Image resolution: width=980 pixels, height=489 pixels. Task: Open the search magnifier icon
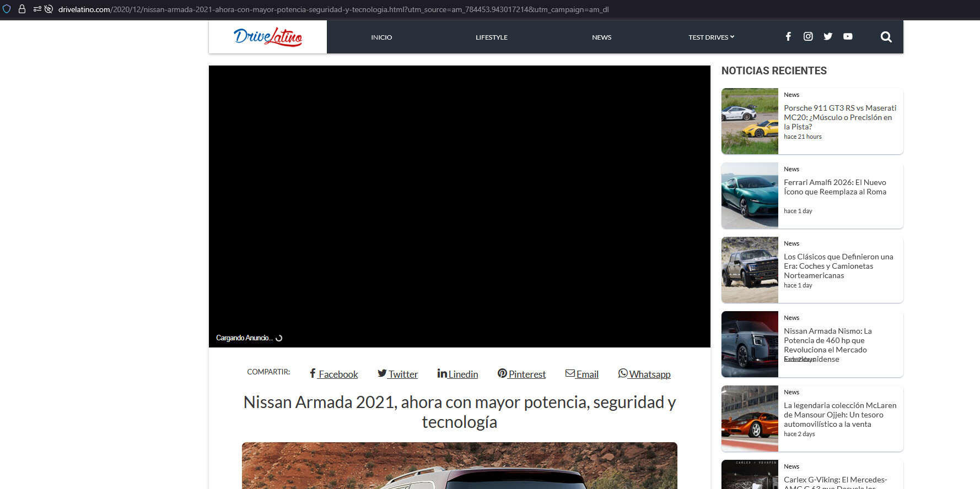click(x=886, y=37)
